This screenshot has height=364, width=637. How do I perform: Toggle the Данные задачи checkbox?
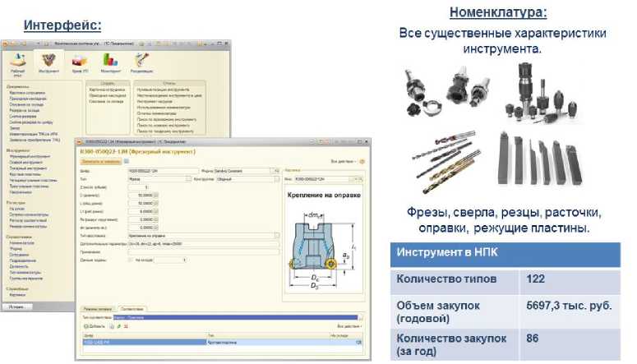(x=131, y=260)
